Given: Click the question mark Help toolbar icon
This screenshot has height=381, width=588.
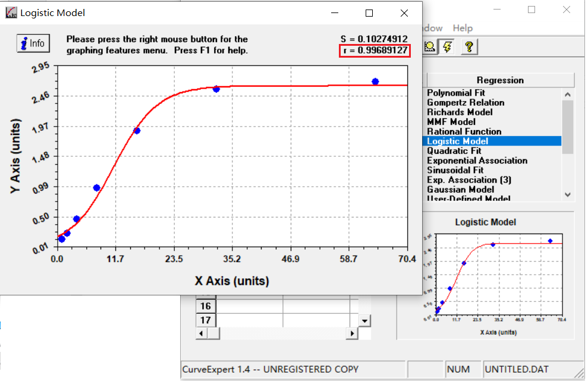Looking at the screenshot, I should [x=469, y=46].
